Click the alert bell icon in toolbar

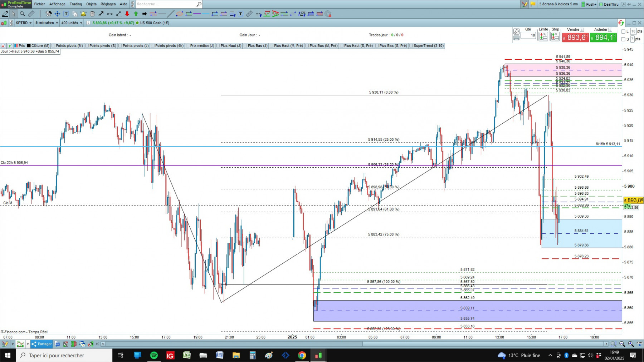click(x=83, y=14)
